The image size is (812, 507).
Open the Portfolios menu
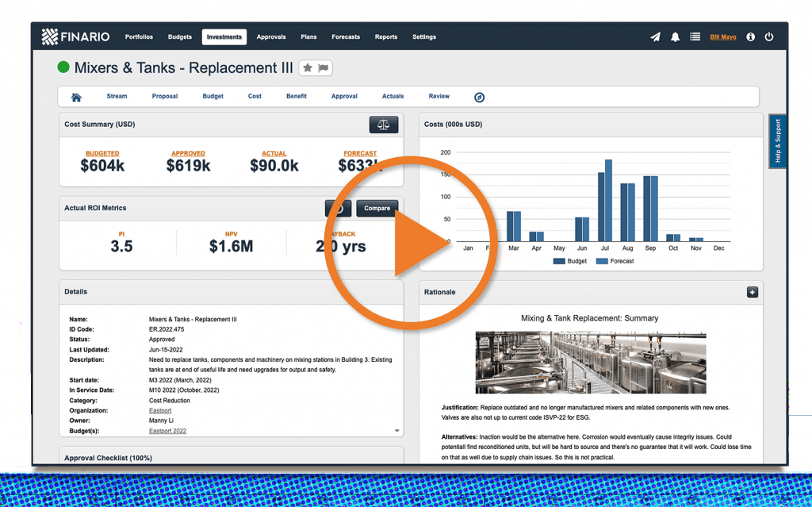[139, 36]
